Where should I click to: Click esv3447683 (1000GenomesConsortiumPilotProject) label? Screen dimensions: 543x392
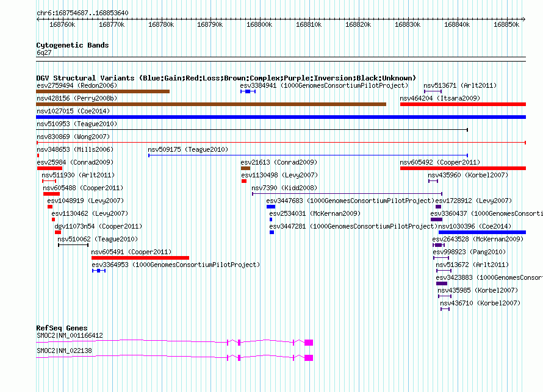click(350, 201)
